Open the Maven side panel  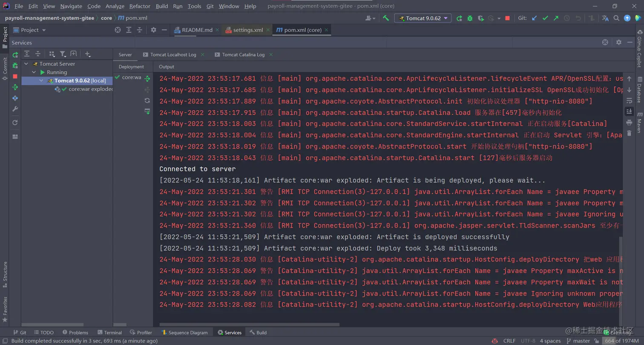click(x=639, y=123)
